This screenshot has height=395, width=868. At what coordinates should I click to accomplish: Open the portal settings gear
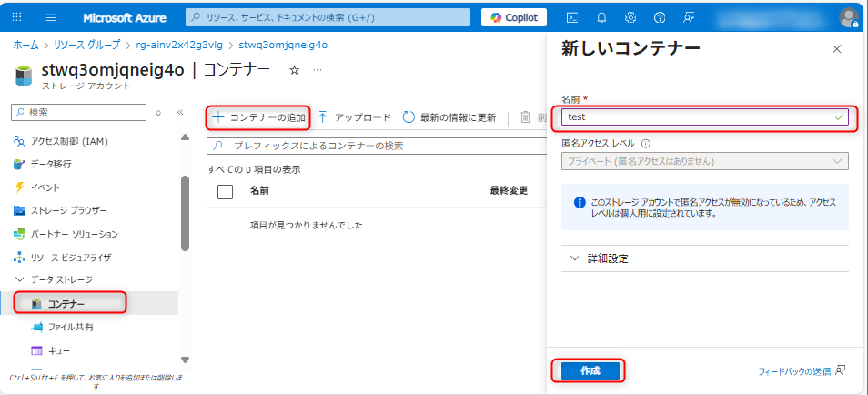pos(631,17)
